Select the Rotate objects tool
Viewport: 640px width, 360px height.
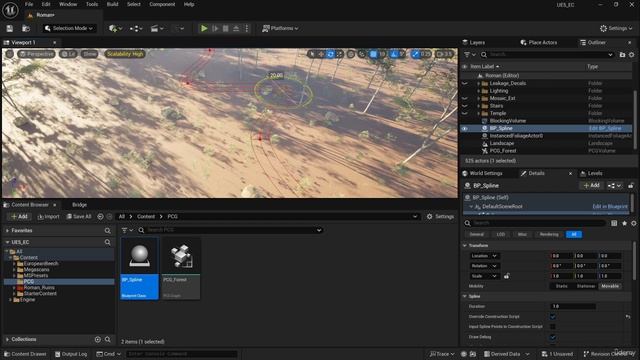click(330, 54)
